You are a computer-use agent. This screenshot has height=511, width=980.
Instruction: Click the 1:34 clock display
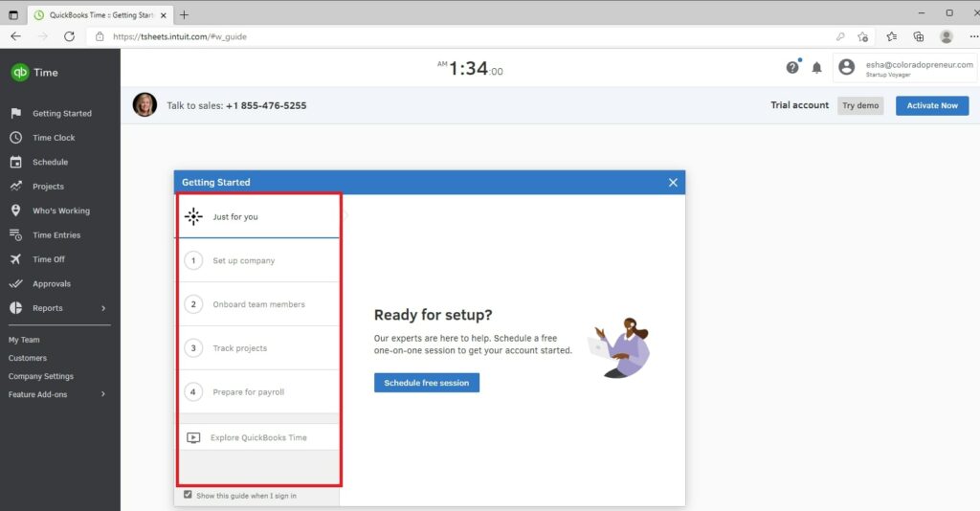pyautogui.click(x=470, y=68)
